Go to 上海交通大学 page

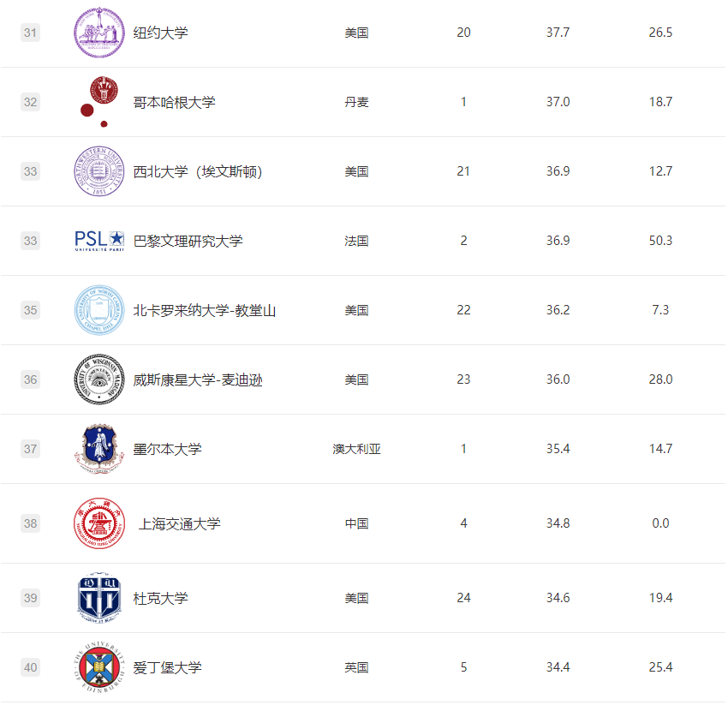pos(179,524)
